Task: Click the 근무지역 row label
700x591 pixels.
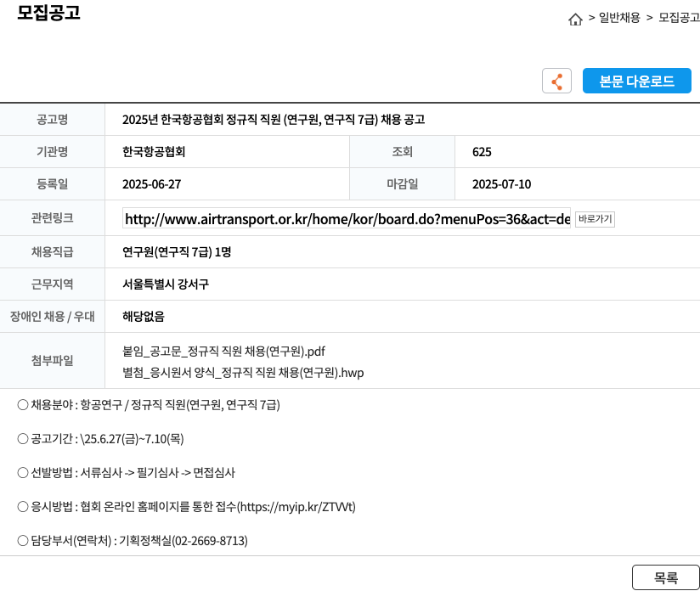Action: click(52, 284)
